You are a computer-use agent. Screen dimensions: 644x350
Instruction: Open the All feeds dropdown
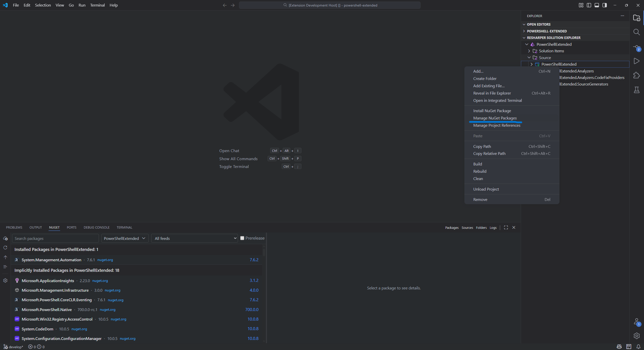tap(194, 238)
